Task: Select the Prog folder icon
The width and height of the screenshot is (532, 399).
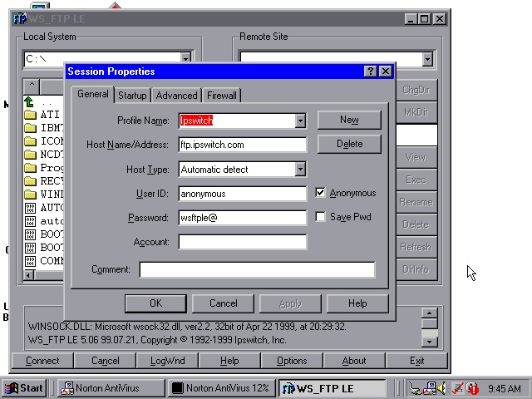Action: tap(30, 168)
